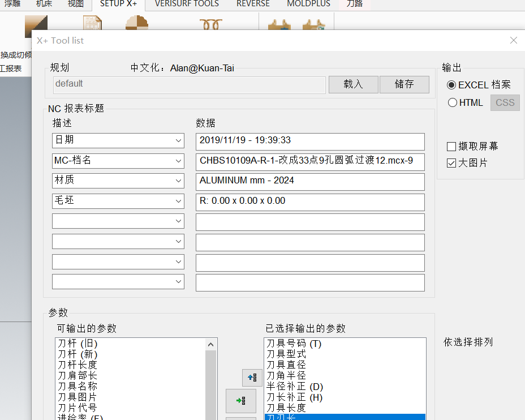Select 刀长补正 (H) in selected parameters
The height and width of the screenshot is (420, 525).
pos(294,397)
